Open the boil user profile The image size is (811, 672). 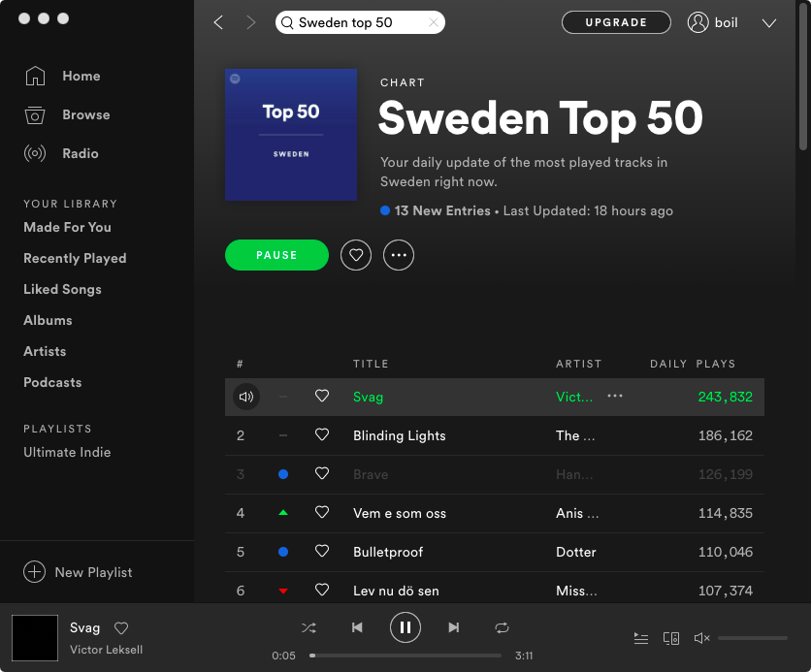tap(713, 22)
